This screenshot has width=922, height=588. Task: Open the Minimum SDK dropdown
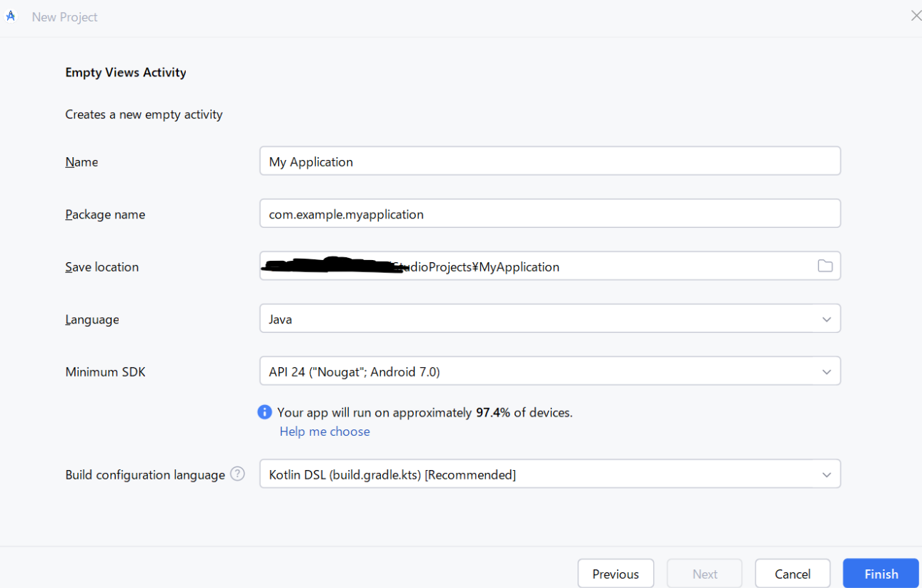(550, 371)
